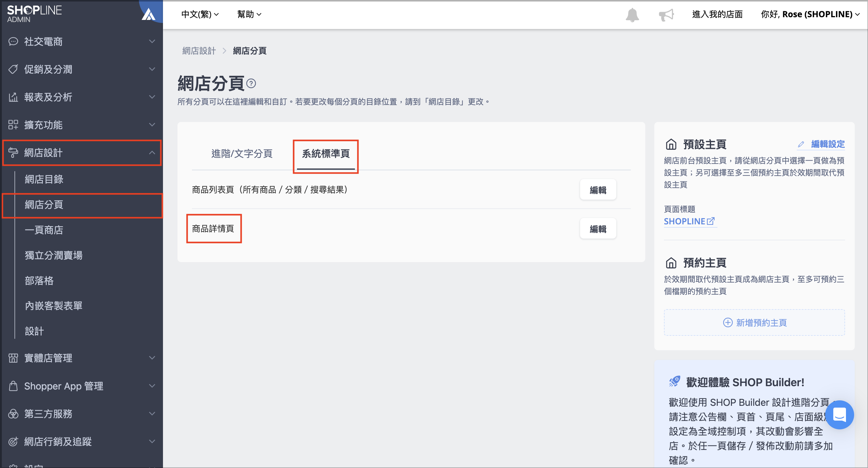Click the SHOPLINE ADMIN logo
The height and width of the screenshot is (468, 868).
point(34,14)
